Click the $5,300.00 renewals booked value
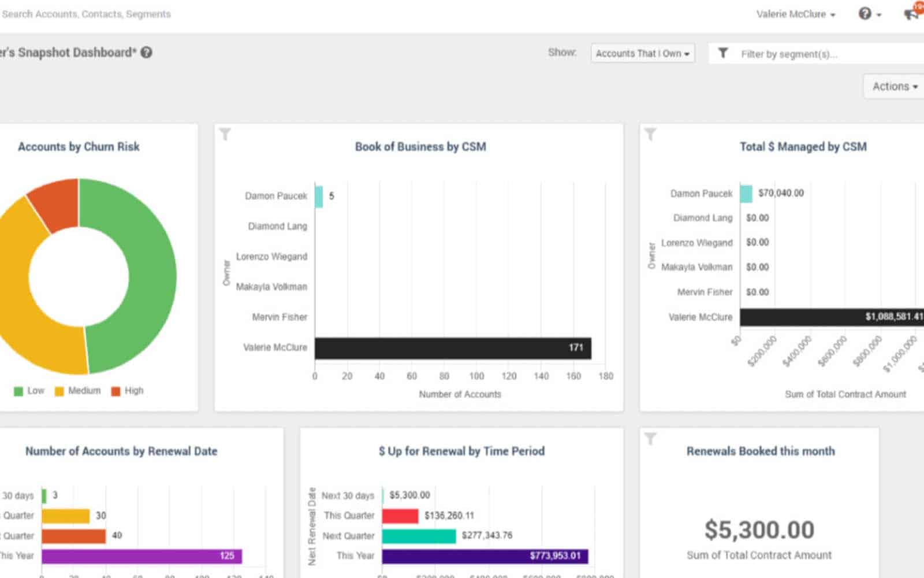This screenshot has width=924, height=578. coord(759,529)
